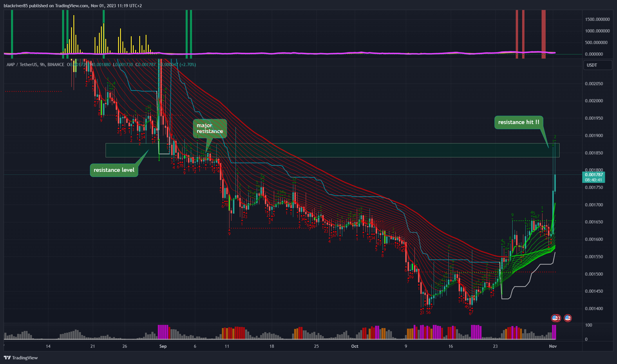Viewport: 617px width, 364px height.
Task: Click the TradingView logo in the bottom corner
Action: 21,358
